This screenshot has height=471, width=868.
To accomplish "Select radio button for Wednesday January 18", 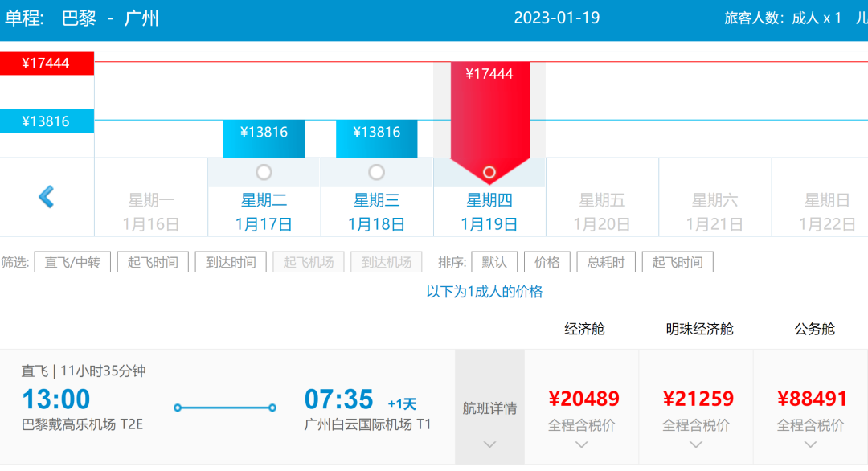I will (376, 172).
